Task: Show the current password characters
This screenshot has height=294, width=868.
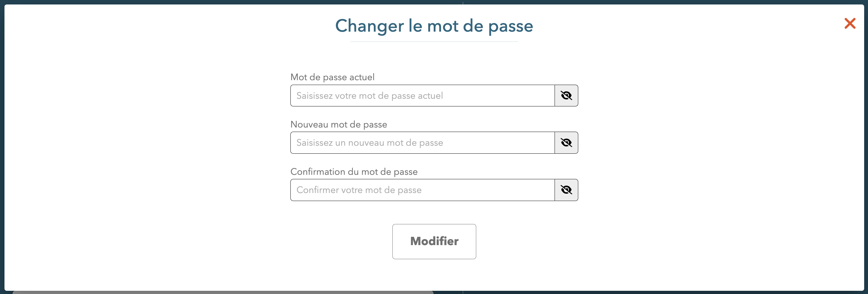Action: (566, 96)
